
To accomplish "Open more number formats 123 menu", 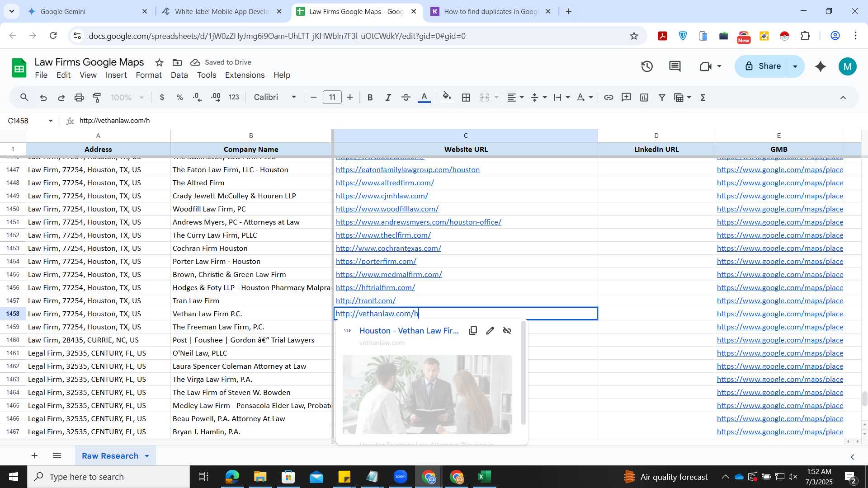I will point(234,97).
